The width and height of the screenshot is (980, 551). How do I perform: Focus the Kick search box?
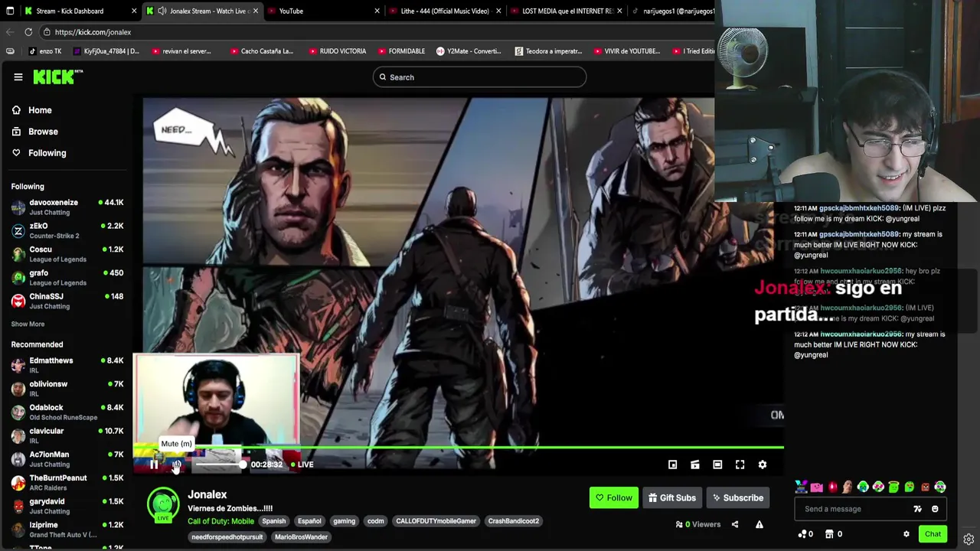click(x=479, y=77)
